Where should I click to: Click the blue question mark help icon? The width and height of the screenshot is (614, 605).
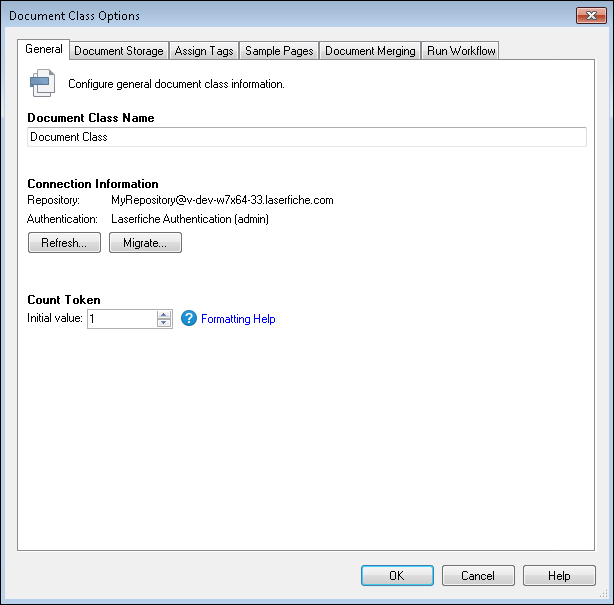click(189, 318)
